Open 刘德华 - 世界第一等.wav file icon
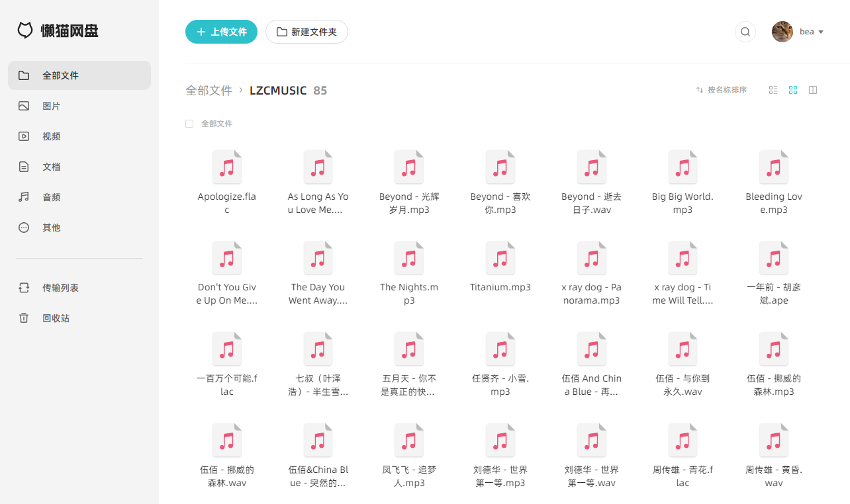The width and height of the screenshot is (850, 504). [591, 441]
